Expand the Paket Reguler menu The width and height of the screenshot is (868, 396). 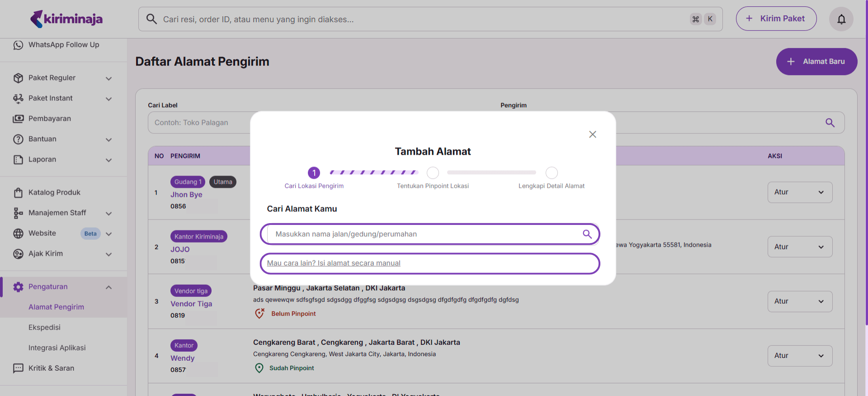(108, 78)
